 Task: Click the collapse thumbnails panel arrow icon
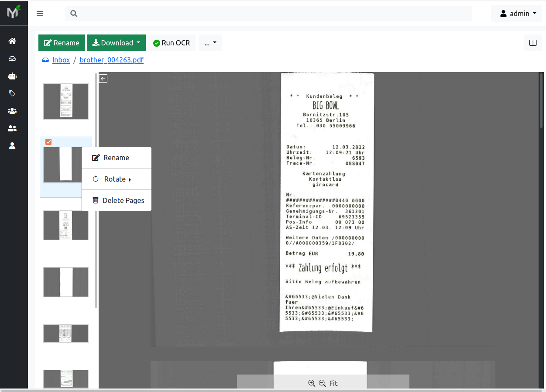point(103,79)
